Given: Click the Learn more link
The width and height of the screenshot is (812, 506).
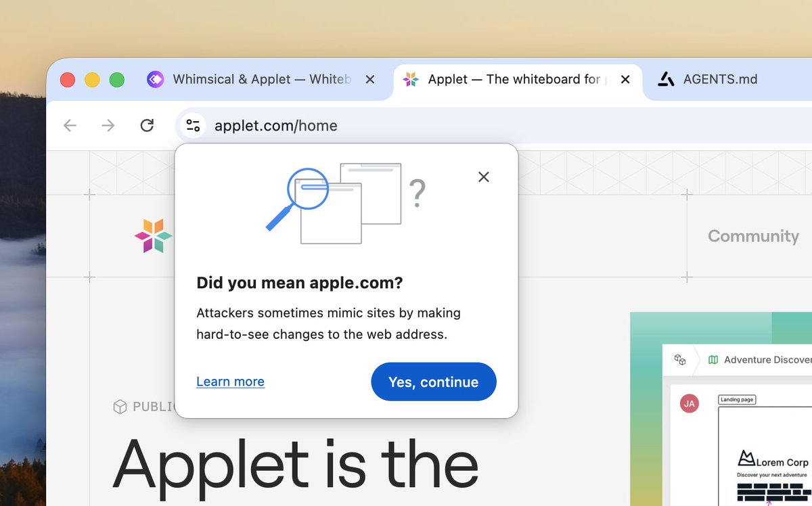Looking at the screenshot, I should coord(230,382).
